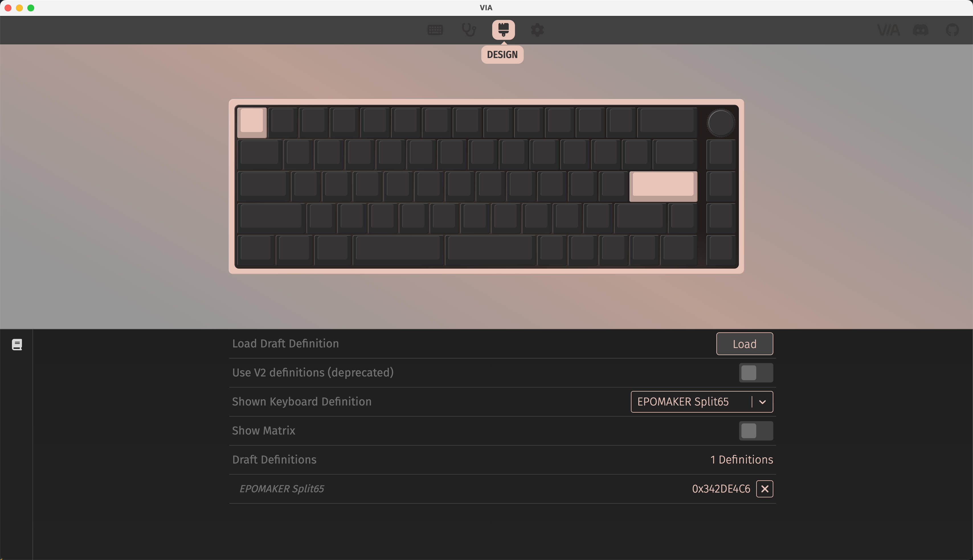Expand the Shown Keyboard Definition chevron
973x560 pixels.
coord(762,402)
